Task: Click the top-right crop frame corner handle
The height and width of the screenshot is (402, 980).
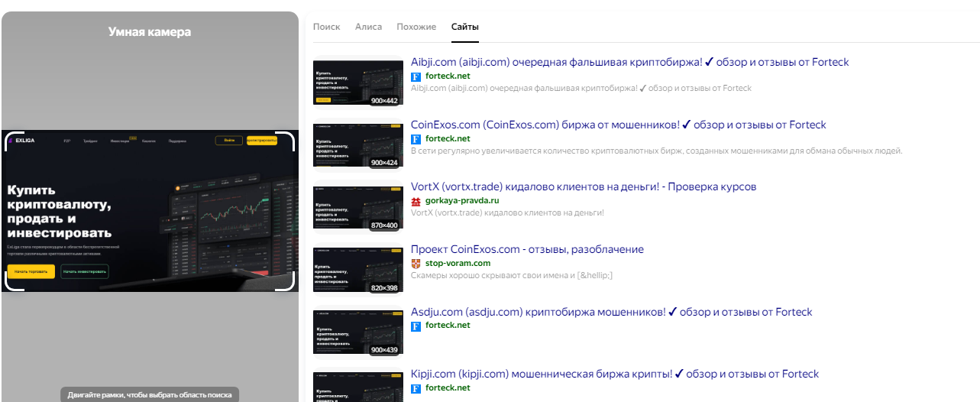Action: (x=286, y=140)
